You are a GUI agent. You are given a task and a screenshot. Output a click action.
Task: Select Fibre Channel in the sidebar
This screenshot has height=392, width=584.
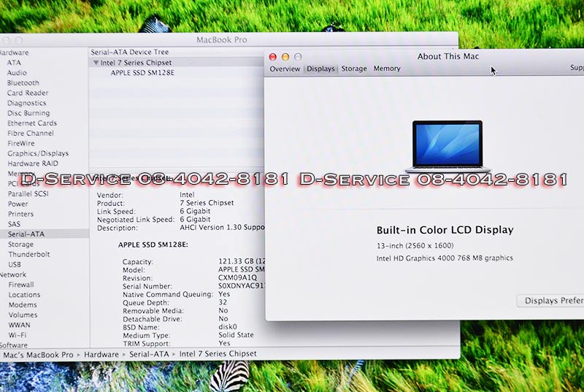pos(31,133)
